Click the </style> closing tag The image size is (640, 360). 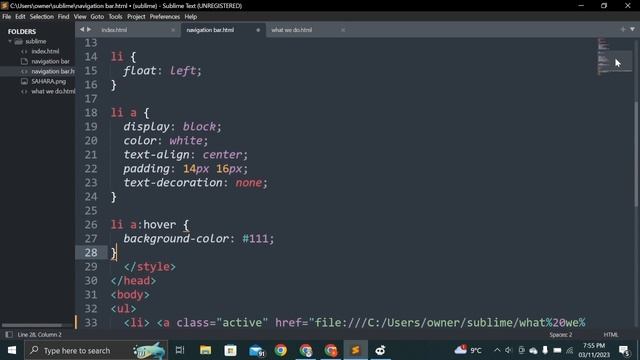pos(150,267)
